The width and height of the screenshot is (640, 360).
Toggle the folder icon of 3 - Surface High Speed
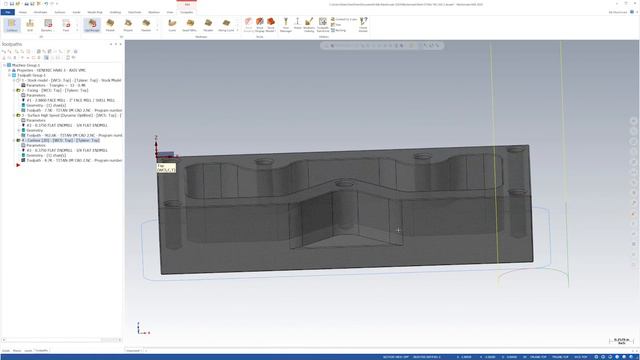click(18, 116)
